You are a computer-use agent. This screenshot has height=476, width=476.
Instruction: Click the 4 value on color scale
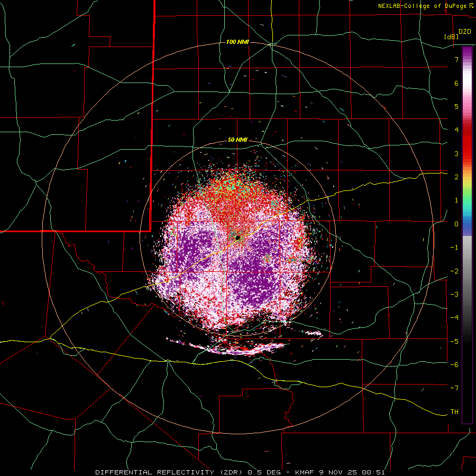pos(456,130)
